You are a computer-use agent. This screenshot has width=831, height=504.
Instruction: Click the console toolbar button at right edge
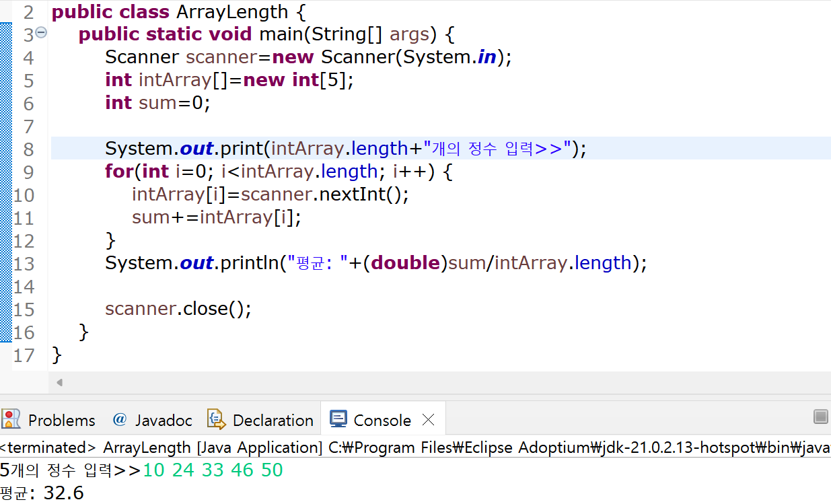click(820, 417)
